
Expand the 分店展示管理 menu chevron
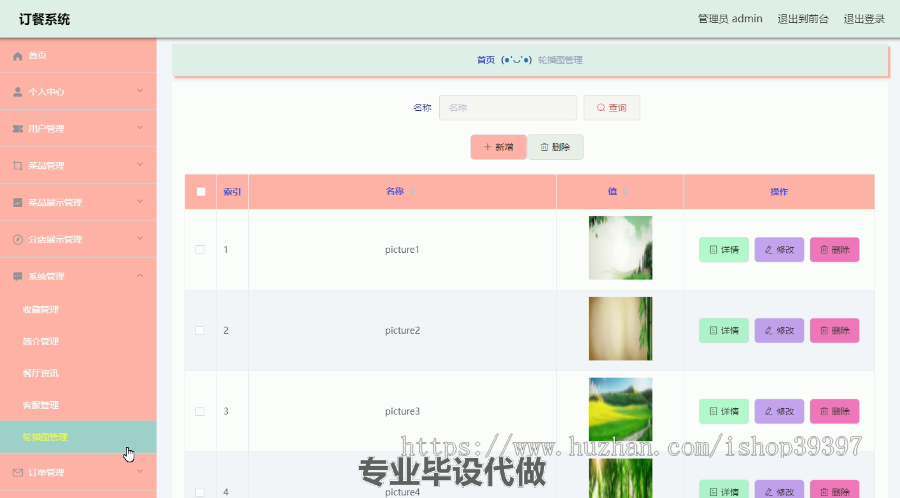tap(140, 238)
